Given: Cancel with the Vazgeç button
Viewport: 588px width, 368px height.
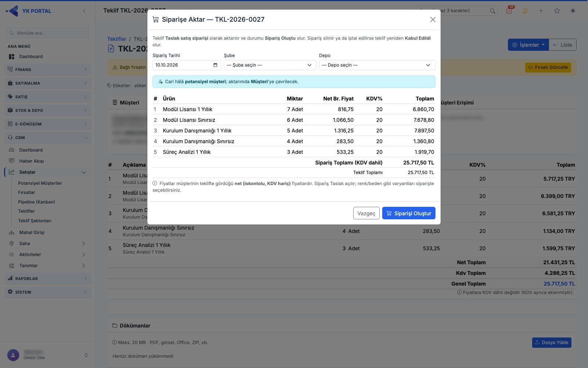Looking at the screenshot, I should click(x=366, y=213).
